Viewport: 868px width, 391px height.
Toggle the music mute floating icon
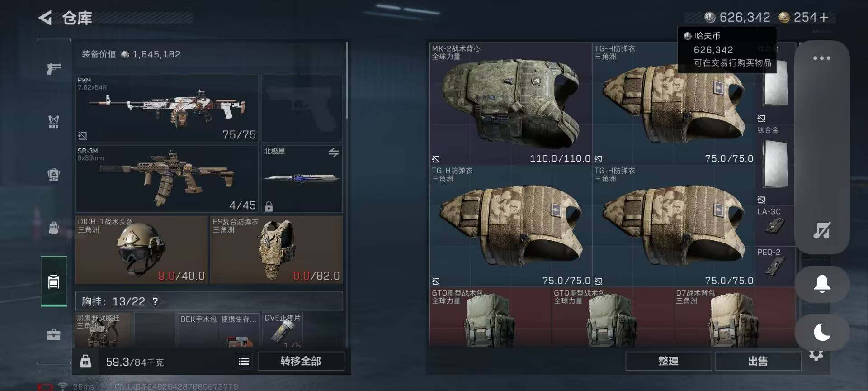pyautogui.click(x=822, y=230)
